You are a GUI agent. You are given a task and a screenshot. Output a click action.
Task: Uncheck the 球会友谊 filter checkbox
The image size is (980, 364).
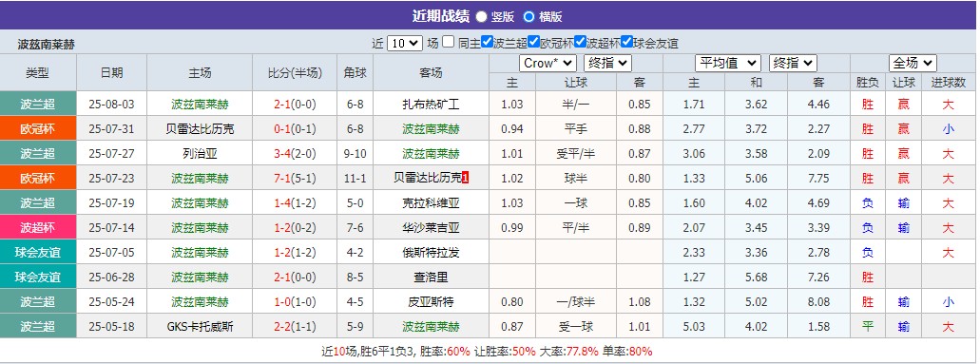click(626, 42)
